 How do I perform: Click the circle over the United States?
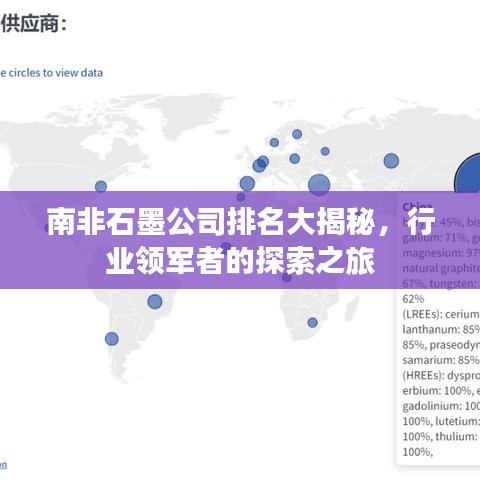coord(101,187)
